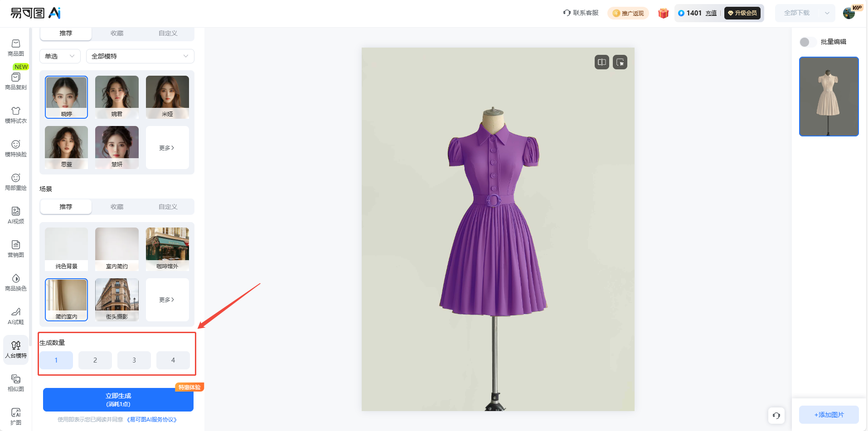
Task: Switch to the scene 收藏 tab
Action: pos(117,207)
